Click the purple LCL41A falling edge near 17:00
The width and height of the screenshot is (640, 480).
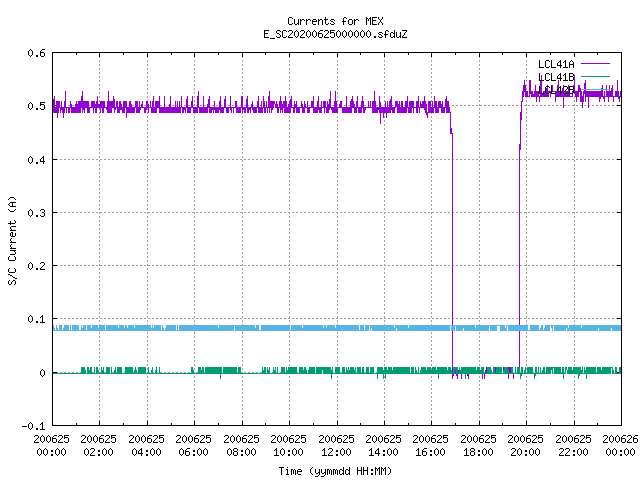452,245
